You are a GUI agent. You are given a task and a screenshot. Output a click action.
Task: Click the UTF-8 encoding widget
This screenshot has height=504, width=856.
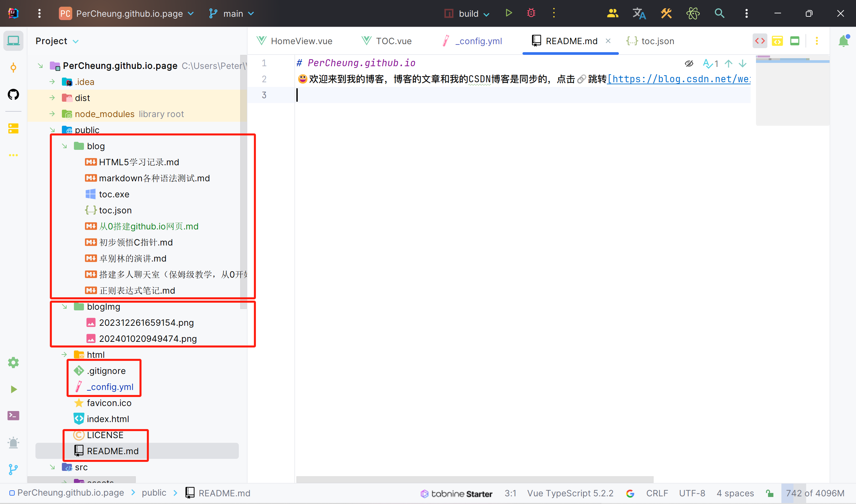click(692, 493)
